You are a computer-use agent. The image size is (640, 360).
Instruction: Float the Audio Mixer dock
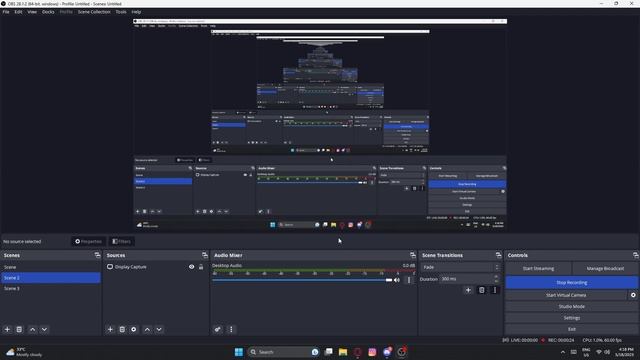click(x=413, y=255)
